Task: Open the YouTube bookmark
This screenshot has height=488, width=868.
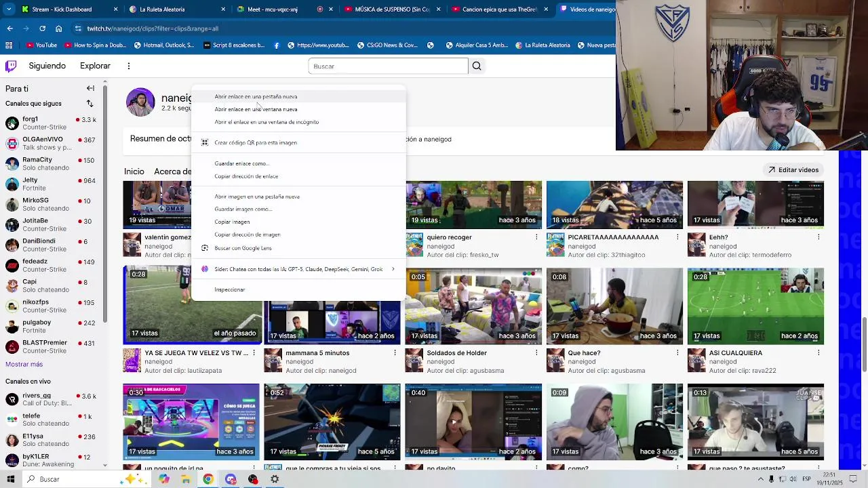Action: (41, 45)
